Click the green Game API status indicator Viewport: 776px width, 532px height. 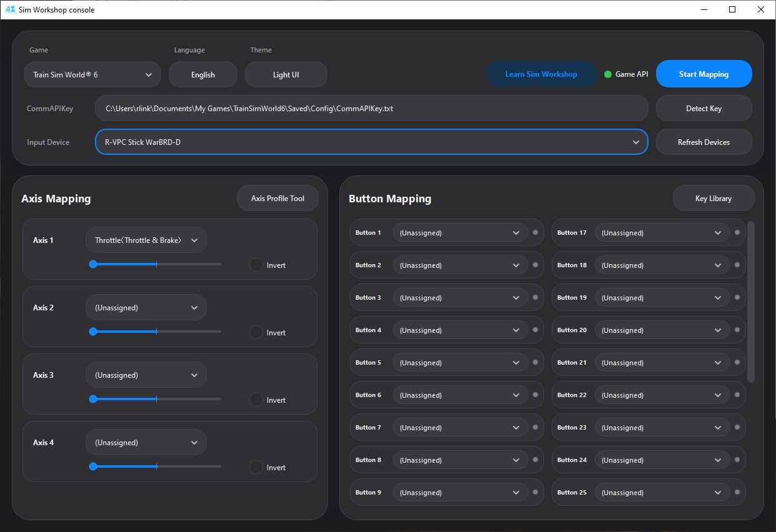607,74
